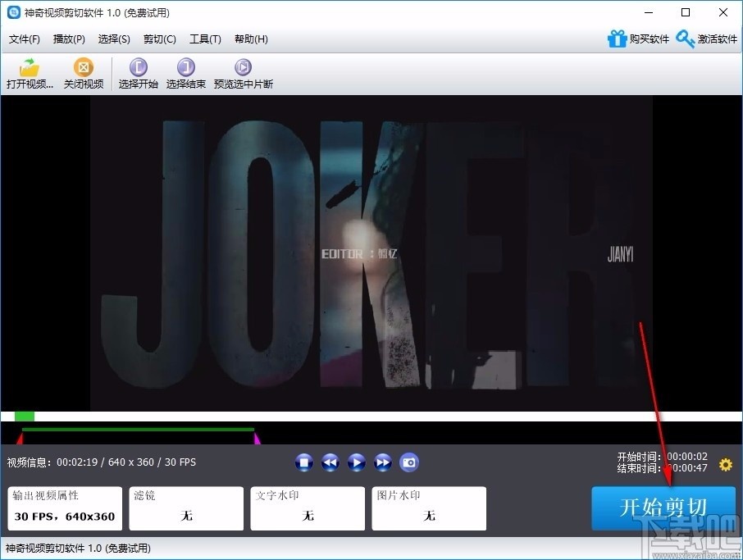This screenshot has width=743, height=560.
Task: Open the 剪切(C) menu
Action: point(160,39)
